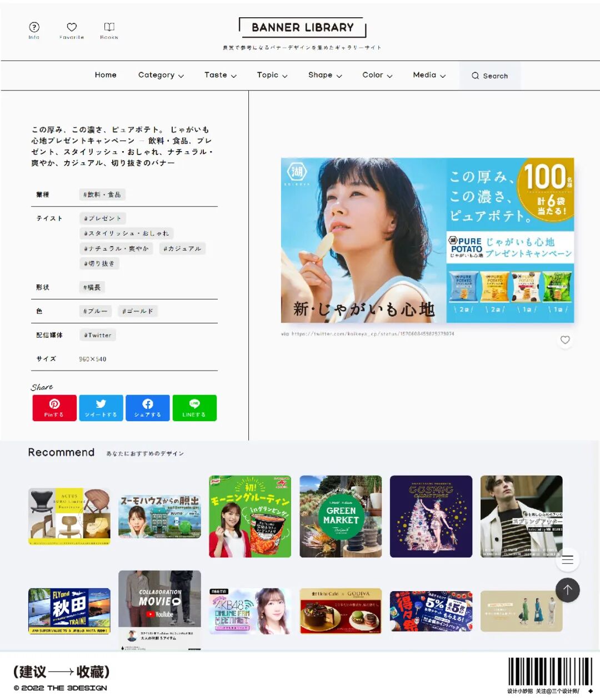Open the Books icon in header
The width and height of the screenshot is (600, 700).
[109, 30]
